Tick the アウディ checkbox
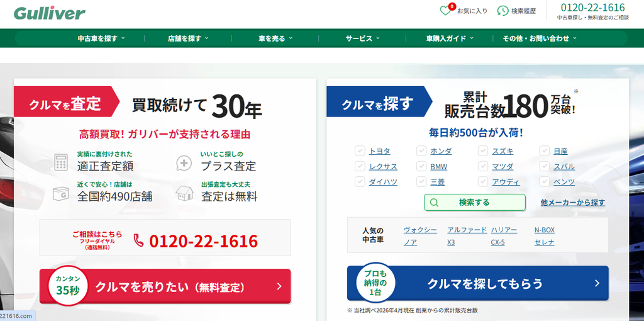This screenshot has height=321, width=644. (483, 182)
